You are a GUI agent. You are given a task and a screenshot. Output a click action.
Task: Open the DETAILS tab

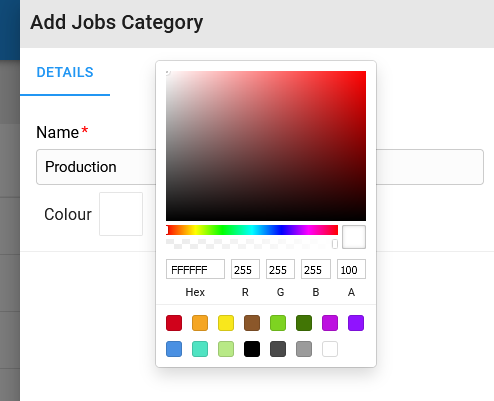click(65, 72)
